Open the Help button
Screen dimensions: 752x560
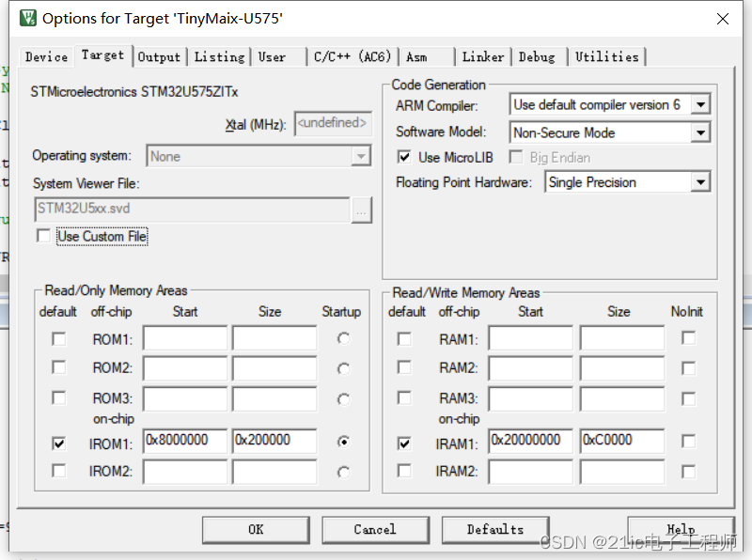click(681, 529)
